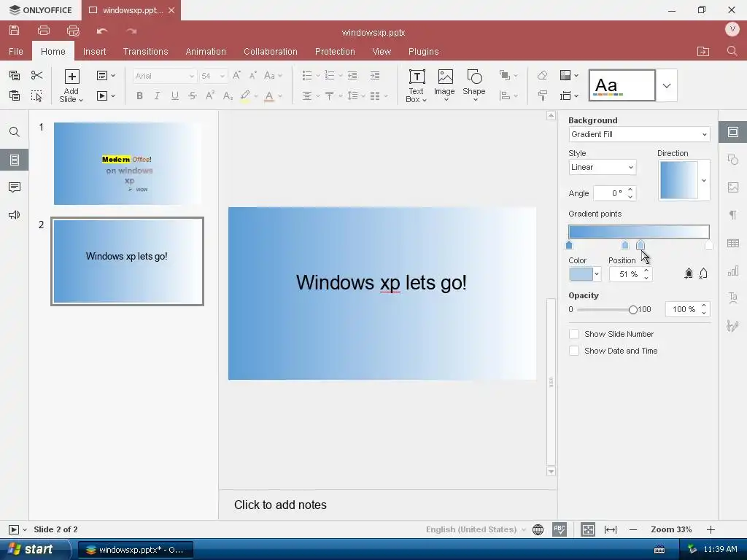The image size is (747, 560).
Task: Switch to the Plugins tab
Action: tap(423, 52)
